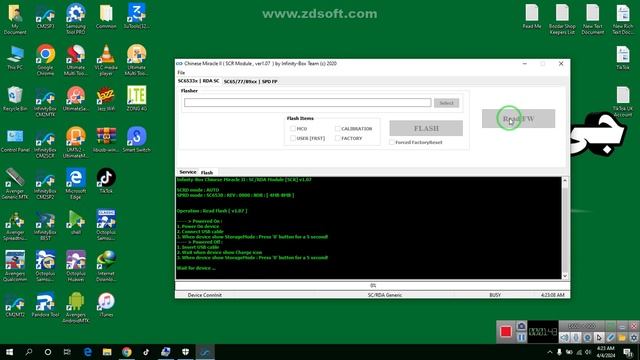The image size is (640, 360).
Task: Click the Read FW button
Action: (x=518, y=119)
